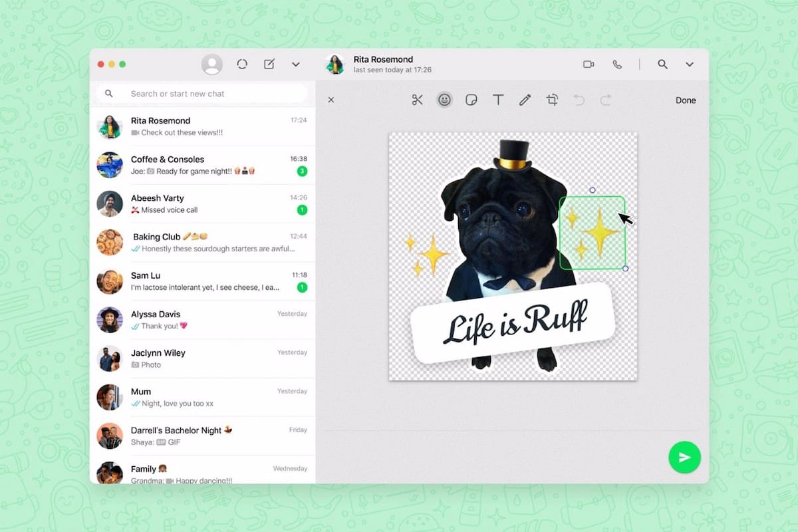The image size is (798, 532).
Task: Send the sticker with the green button
Action: tap(684, 457)
